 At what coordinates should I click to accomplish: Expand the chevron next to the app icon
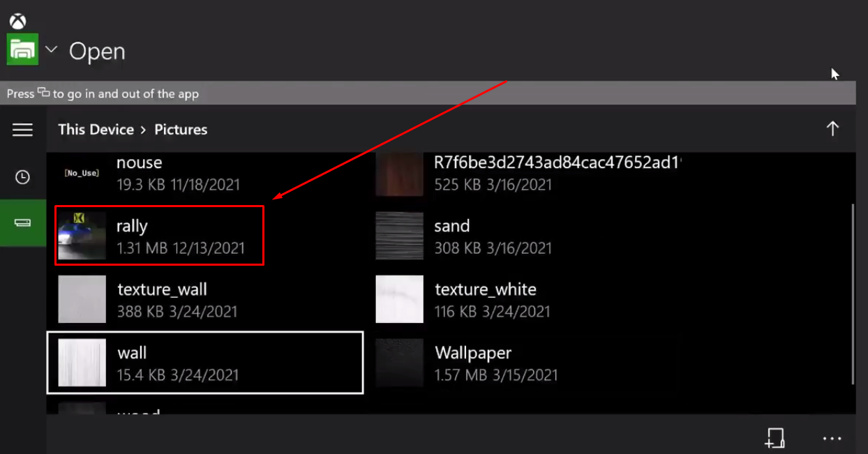(51, 50)
